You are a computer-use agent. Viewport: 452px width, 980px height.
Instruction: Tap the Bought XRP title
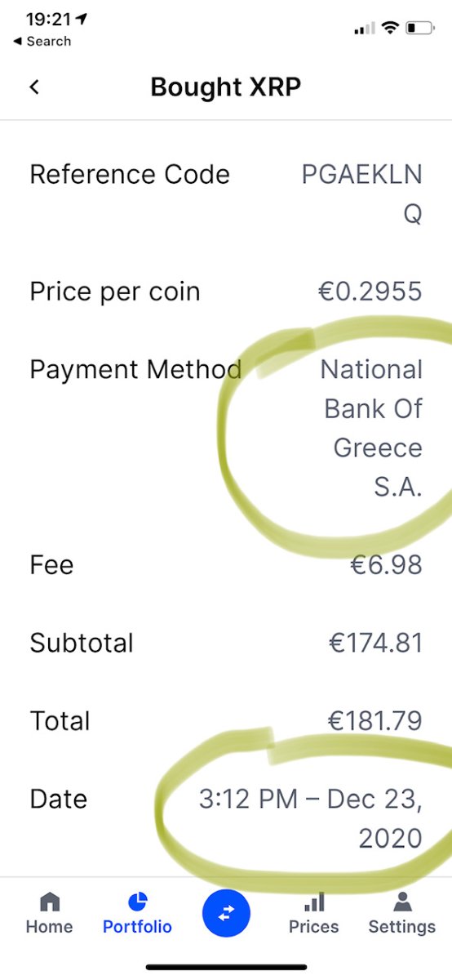tap(226, 87)
